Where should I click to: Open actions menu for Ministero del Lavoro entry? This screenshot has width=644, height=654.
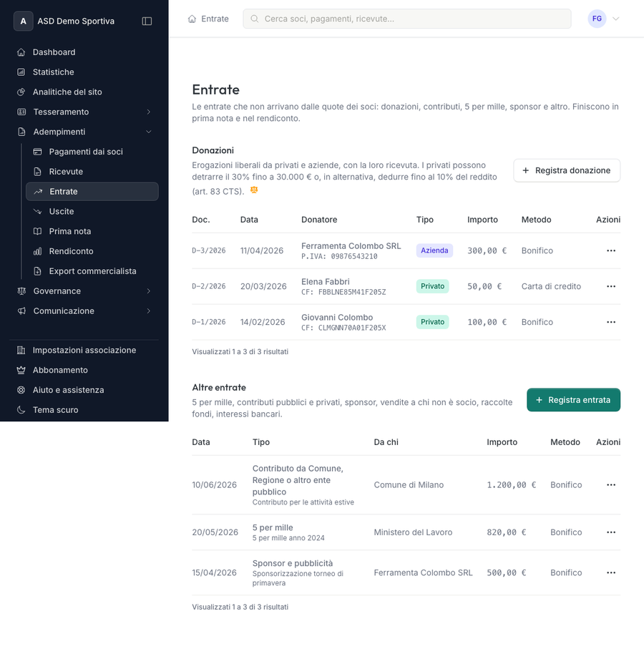pos(611,532)
